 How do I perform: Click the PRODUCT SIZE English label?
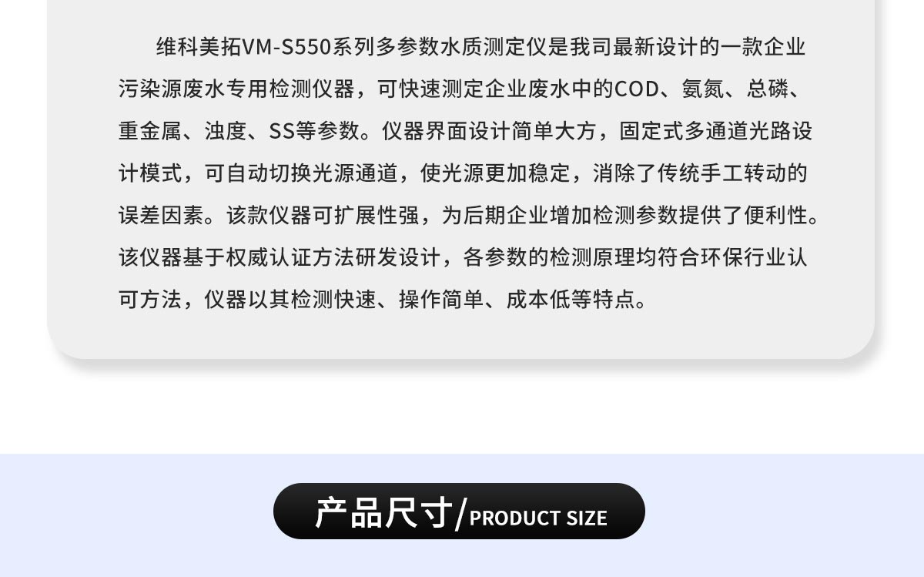click(538, 518)
